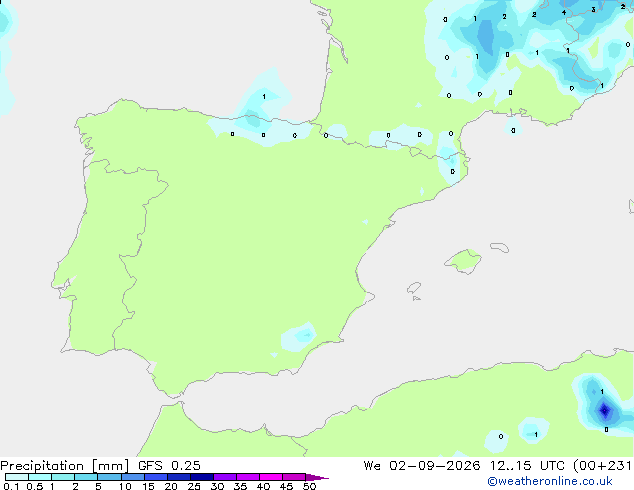Select the 5–10 mm legend color swatch
This screenshot has width=634, height=490.
coord(109,477)
